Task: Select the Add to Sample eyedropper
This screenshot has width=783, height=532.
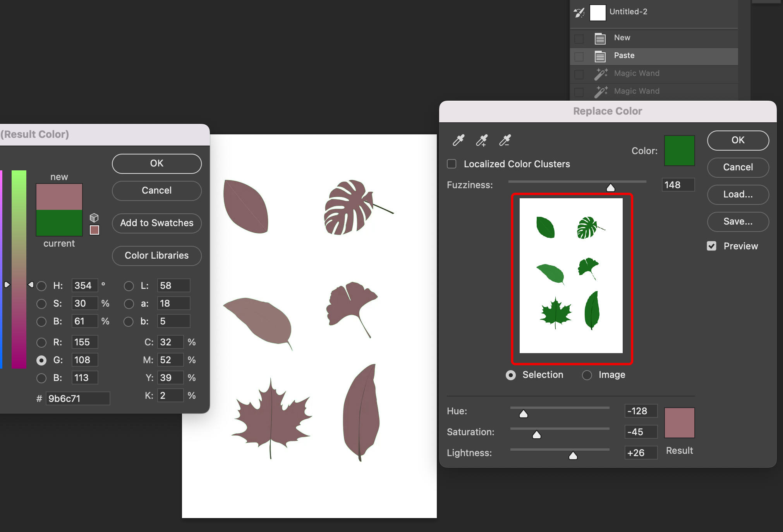Action: [x=482, y=140]
